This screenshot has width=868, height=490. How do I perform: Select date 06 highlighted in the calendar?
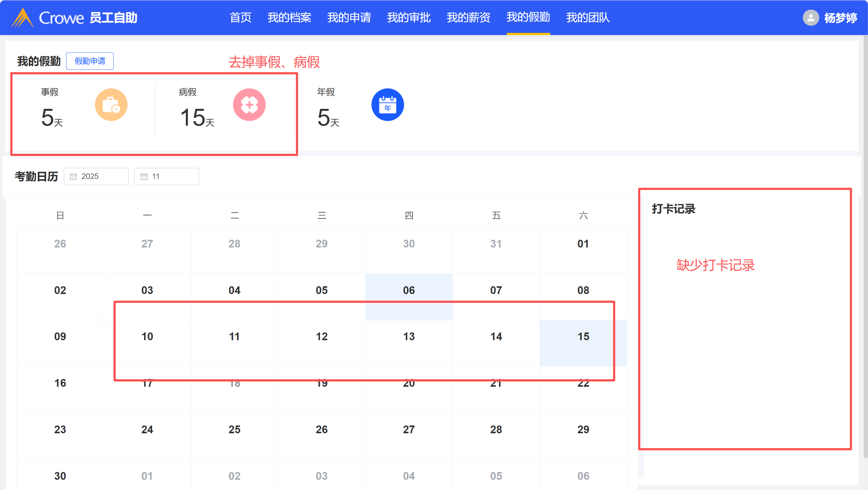409,290
